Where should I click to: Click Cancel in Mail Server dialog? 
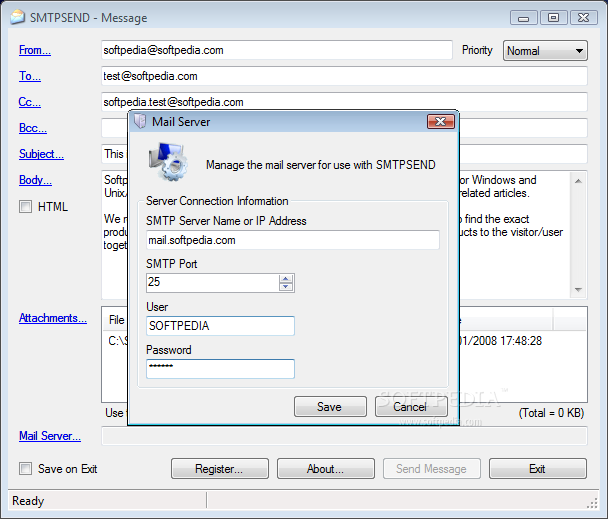411,407
